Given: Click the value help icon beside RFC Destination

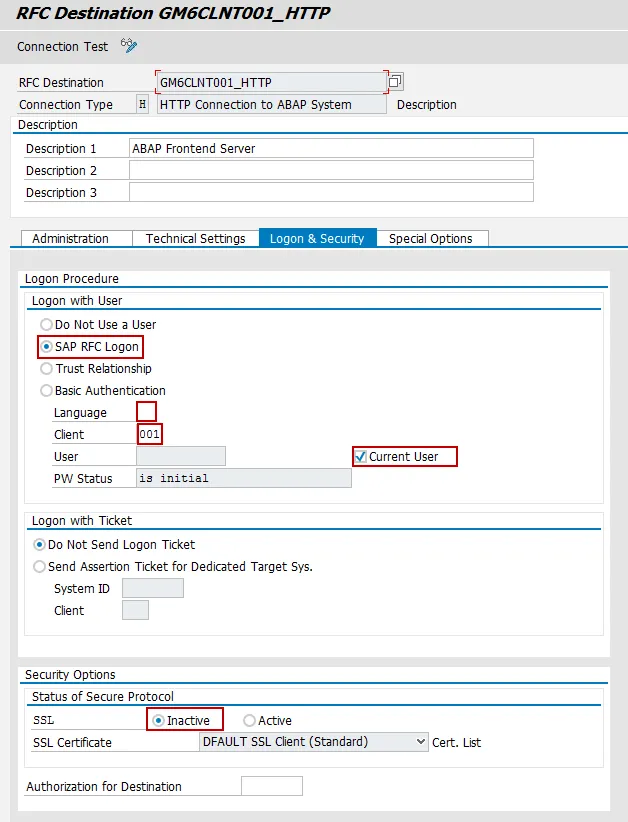Looking at the screenshot, I should [395, 82].
